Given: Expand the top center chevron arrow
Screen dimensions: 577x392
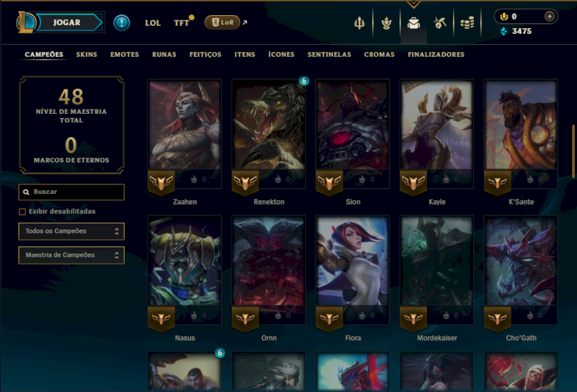Looking at the screenshot, I should tap(413, 4).
